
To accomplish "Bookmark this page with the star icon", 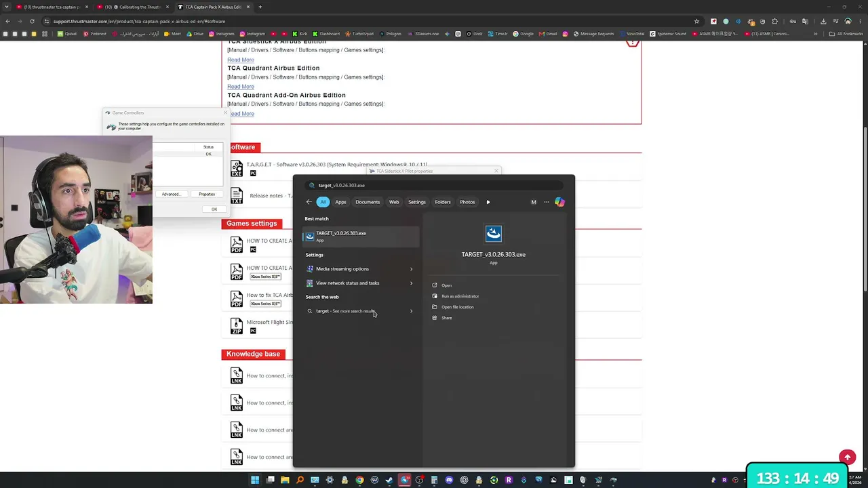I will tap(696, 21).
